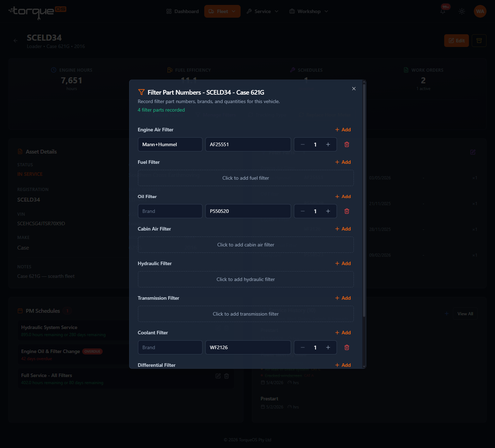
Task: Add a Hydraulic Filter entry
Action: pyautogui.click(x=343, y=263)
